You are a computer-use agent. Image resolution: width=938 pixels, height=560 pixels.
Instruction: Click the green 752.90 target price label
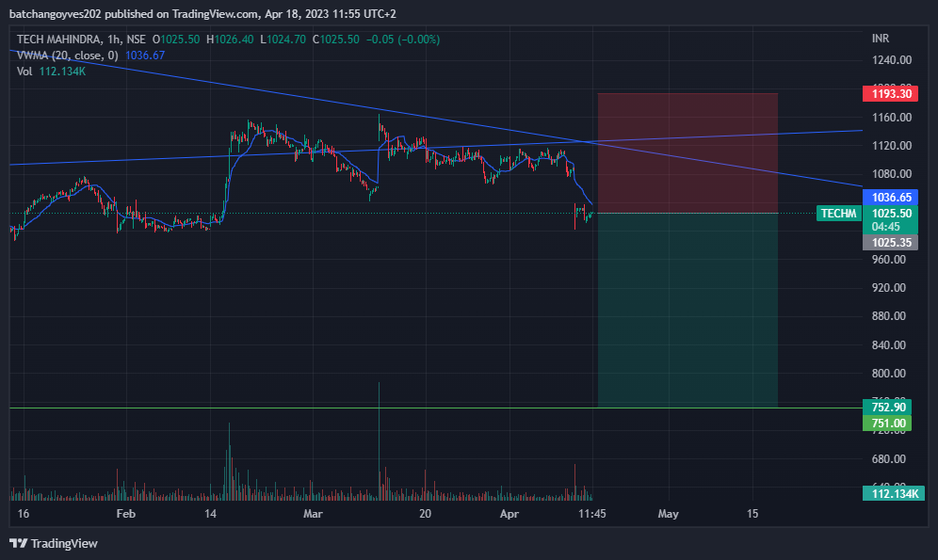pyautogui.click(x=887, y=407)
